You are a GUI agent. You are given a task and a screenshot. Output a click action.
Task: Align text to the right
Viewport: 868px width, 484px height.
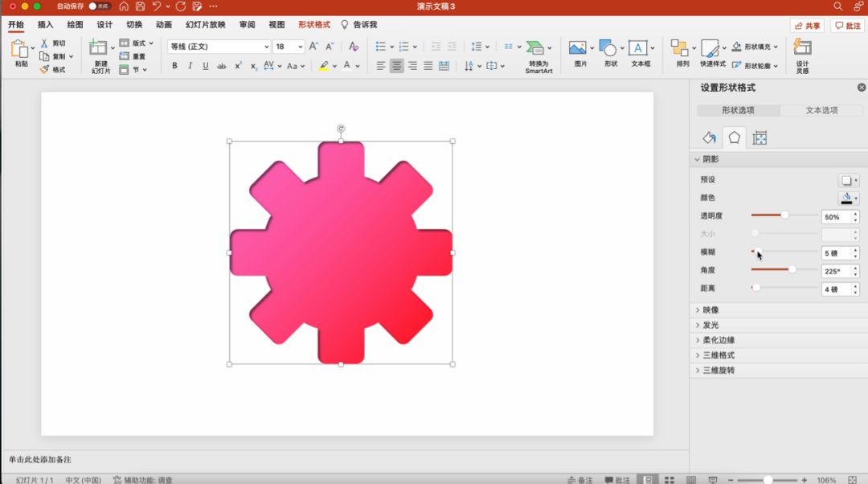pyautogui.click(x=412, y=66)
